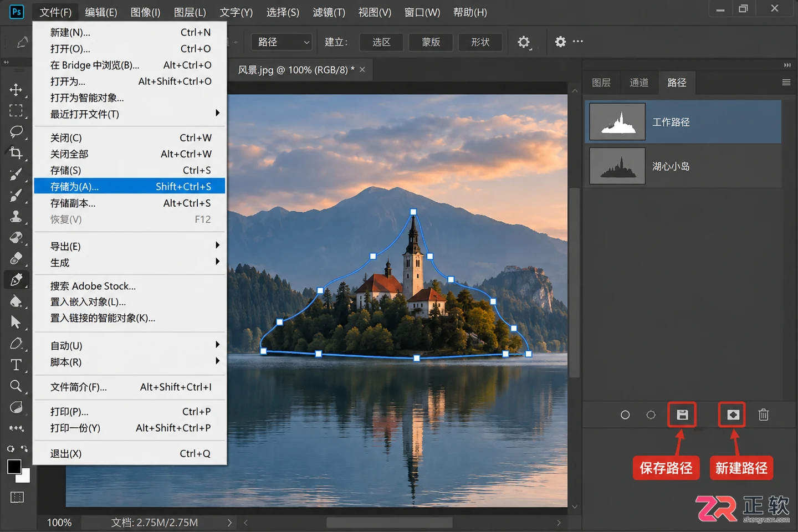
Task: Delete path with the trash icon
Action: point(763,415)
